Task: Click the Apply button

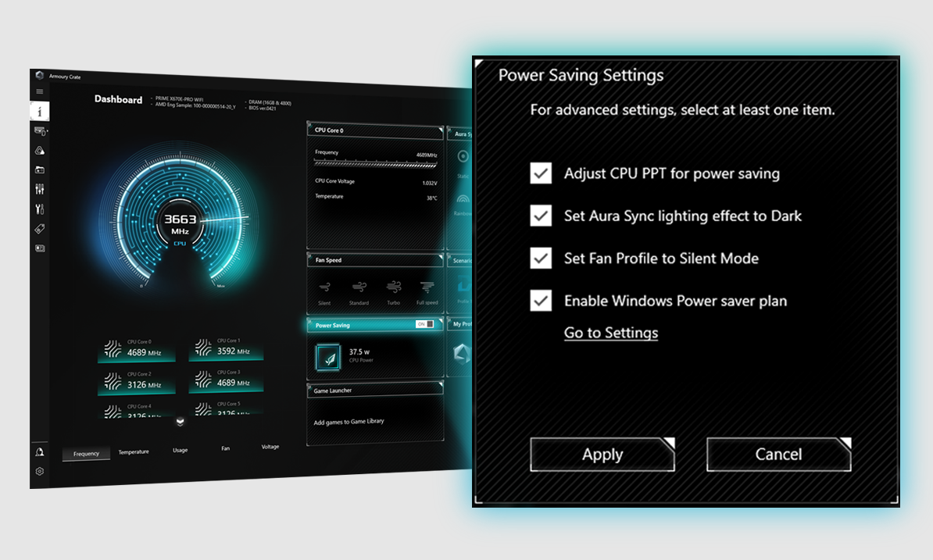Action: tap(602, 455)
